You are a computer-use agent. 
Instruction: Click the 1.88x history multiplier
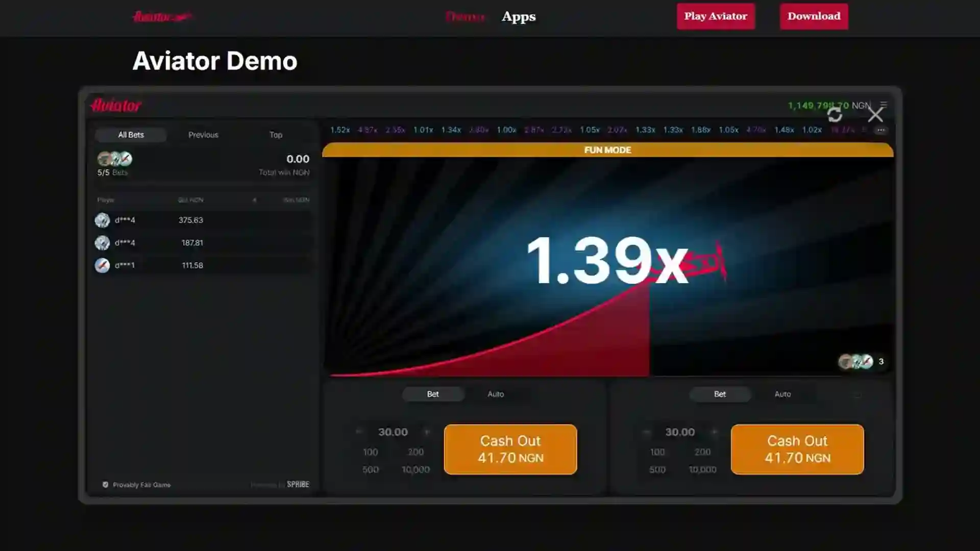701,130
